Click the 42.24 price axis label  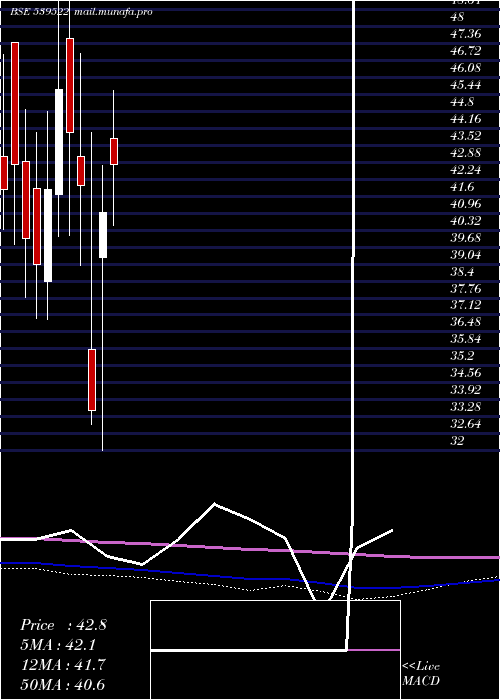pyautogui.click(x=466, y=170)
